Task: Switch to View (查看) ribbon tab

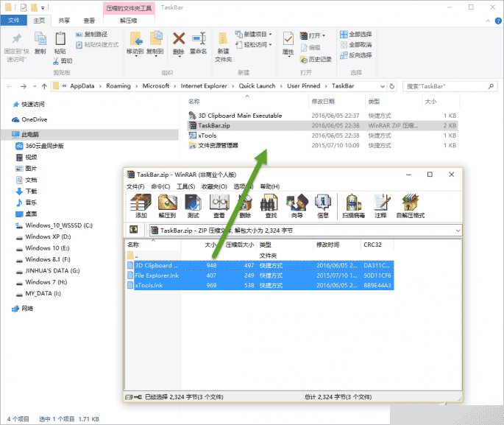Action: 89,21
